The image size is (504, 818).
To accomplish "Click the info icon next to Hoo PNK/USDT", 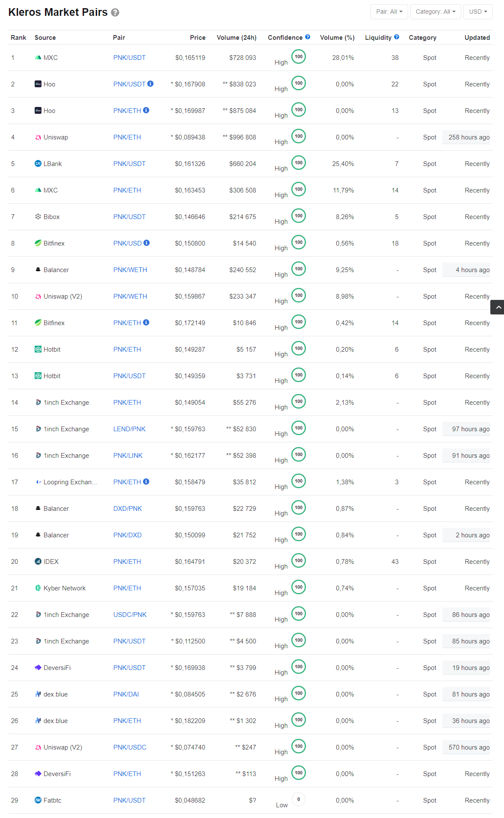I will tap(151, 84).
